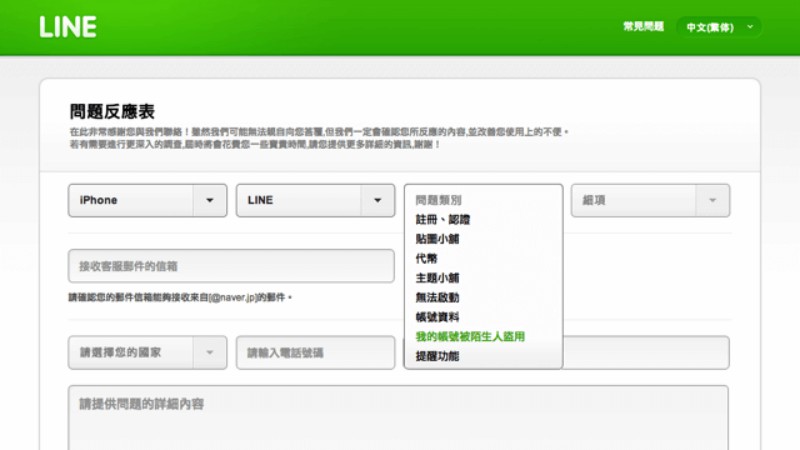Click the naver.jp email notice text

click(180, 297)
